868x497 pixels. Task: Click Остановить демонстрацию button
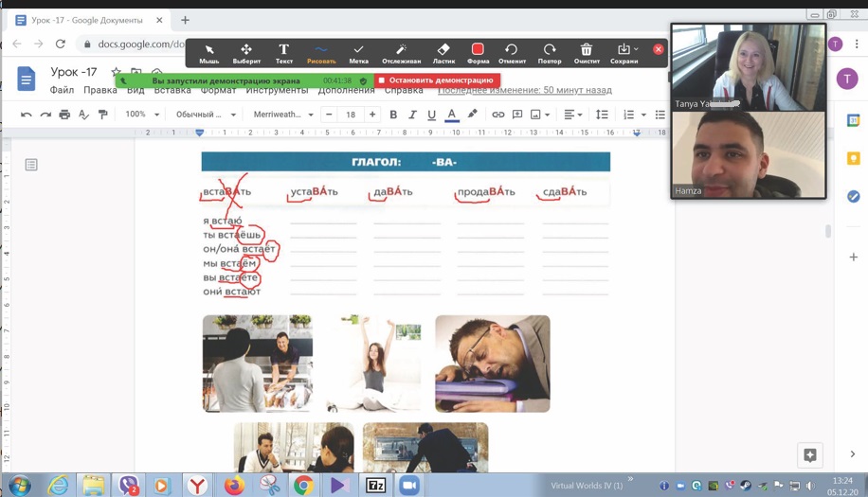[x=437, y=81]
